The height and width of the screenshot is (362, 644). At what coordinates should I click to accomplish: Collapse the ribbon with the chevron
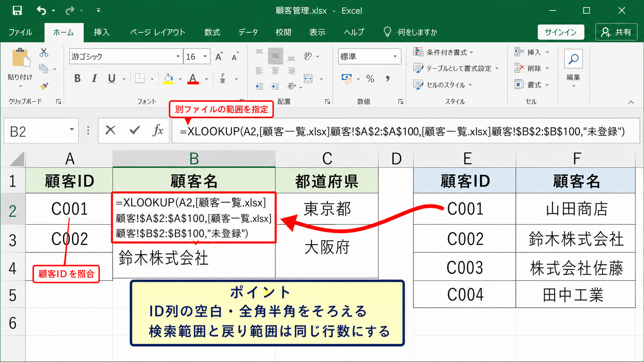pyautogui.click(x=631, y=102)
